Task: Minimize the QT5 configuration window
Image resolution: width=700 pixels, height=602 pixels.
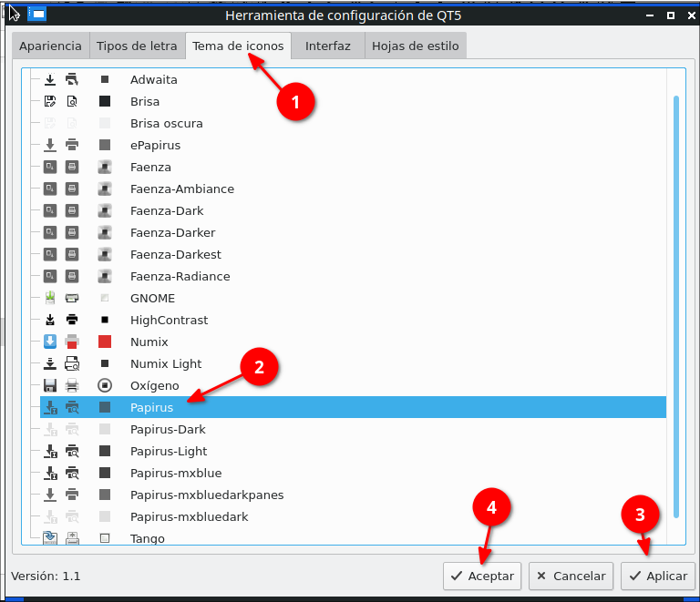Action: [650, 15]
